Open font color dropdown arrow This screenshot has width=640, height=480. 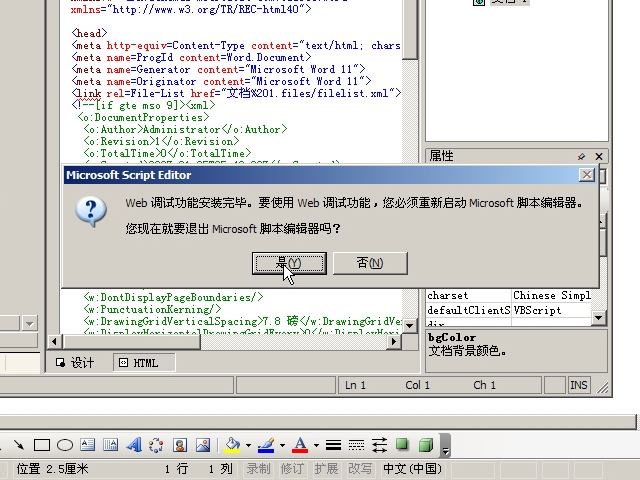coord(316,445)
